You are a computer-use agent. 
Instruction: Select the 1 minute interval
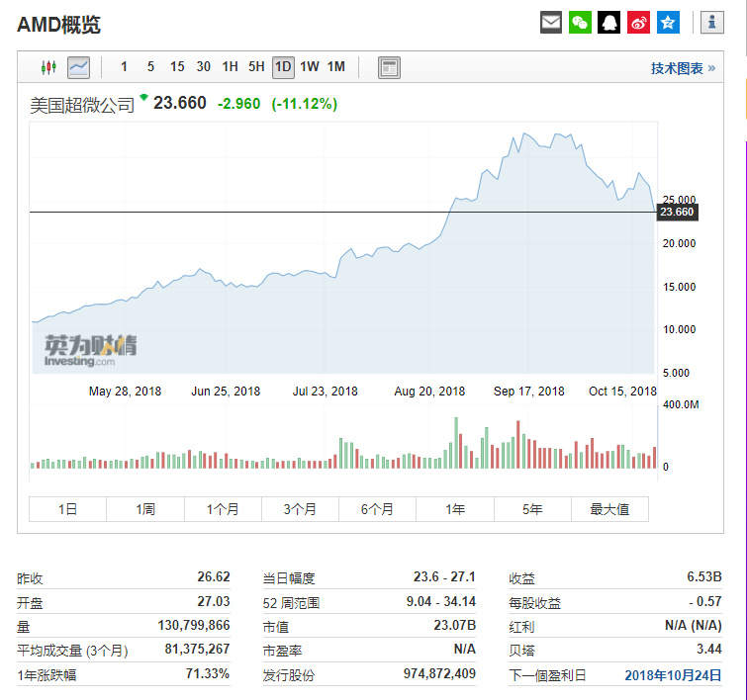coord(125,66)
